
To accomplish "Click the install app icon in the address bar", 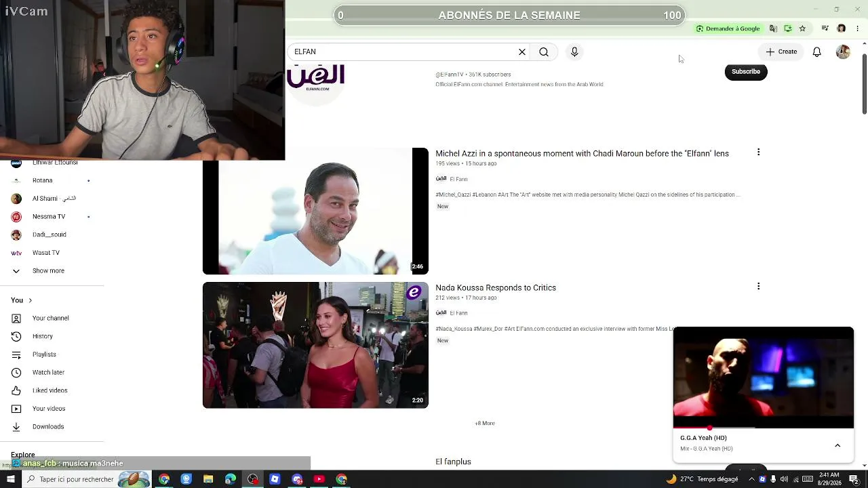I will [788, 28].
